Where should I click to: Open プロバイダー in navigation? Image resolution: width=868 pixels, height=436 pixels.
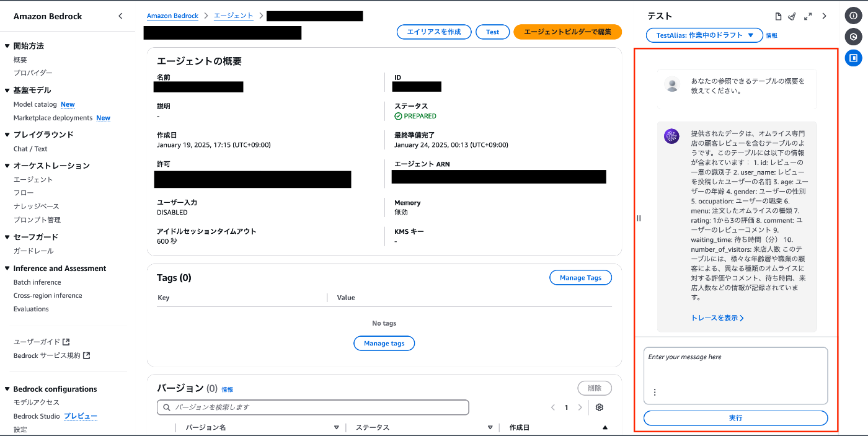point(33,73)
